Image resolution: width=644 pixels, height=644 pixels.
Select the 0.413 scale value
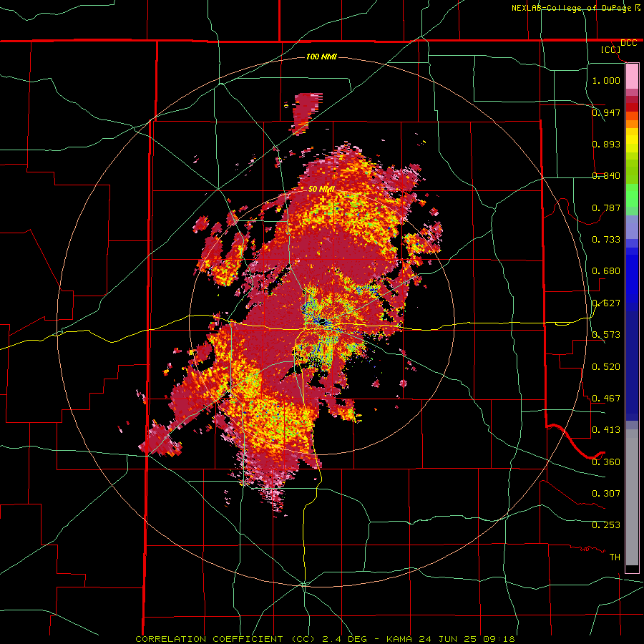(606, 429)
